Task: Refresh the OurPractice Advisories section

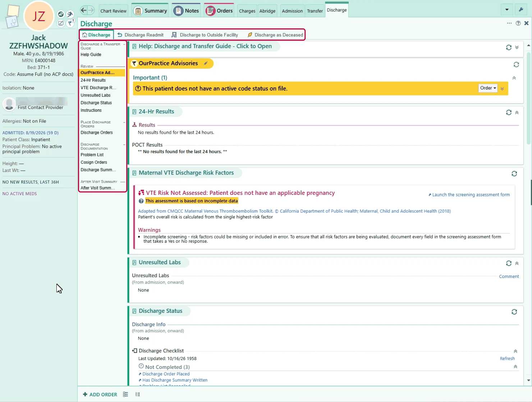Action: click(516, 65)
